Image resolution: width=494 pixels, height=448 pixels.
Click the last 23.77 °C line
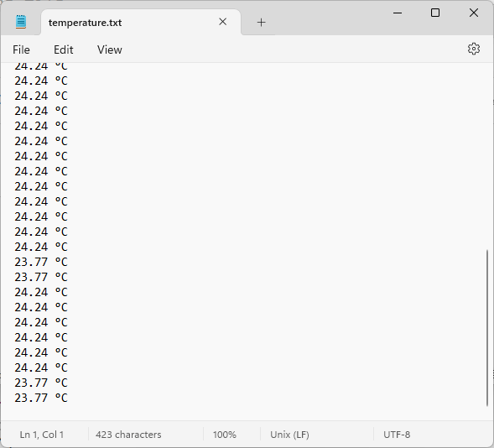pos(41,398)
